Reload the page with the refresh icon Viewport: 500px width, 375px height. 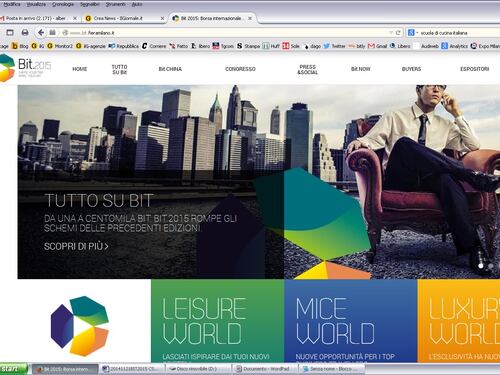[398, 33]
